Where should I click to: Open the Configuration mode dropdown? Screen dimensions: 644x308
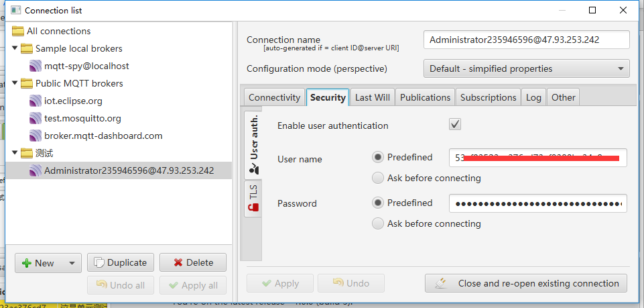(526, 68)
